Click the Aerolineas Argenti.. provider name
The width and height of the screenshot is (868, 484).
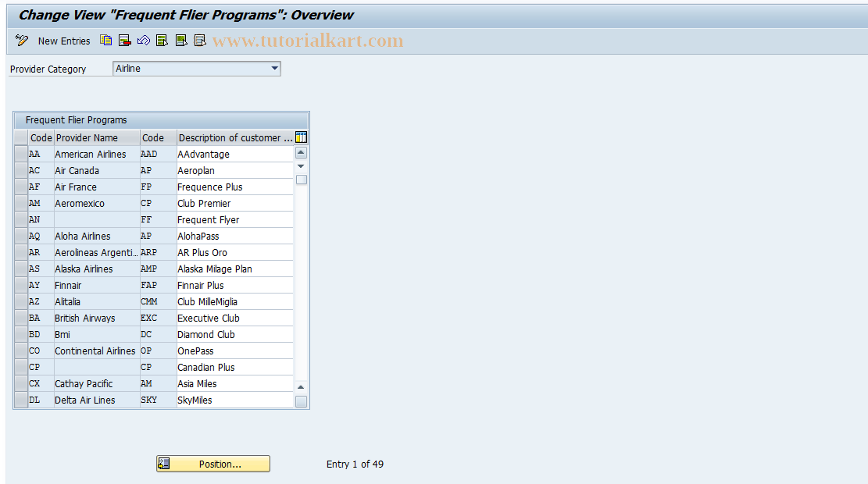97,252
